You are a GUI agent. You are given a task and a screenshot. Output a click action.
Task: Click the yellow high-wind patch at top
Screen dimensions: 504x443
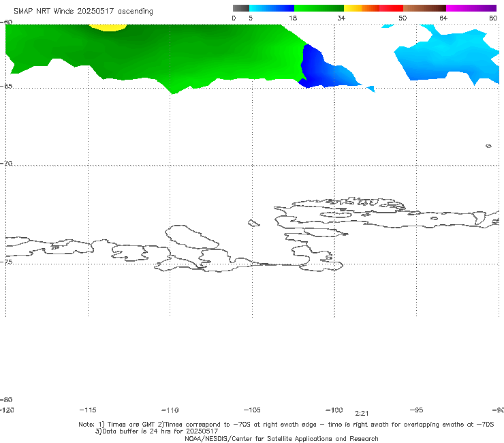tap(108, 27)
